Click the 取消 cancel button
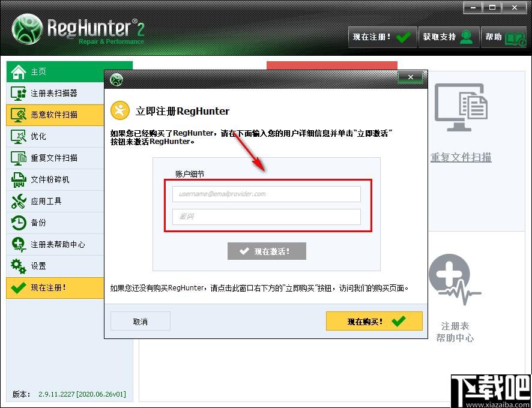This screenshot has height=408, width=532. [x=141, y=322]
